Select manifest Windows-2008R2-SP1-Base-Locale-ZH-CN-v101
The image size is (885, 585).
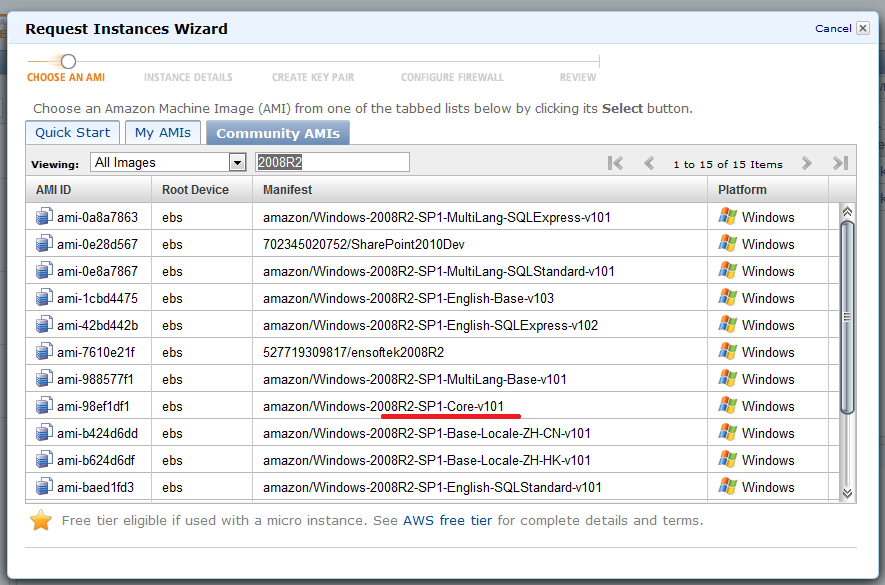coord(427,434)
